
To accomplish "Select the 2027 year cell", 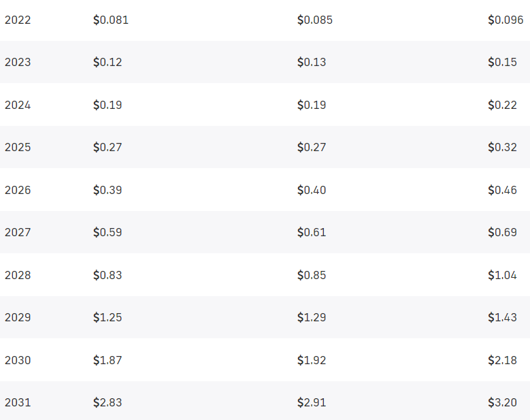I will [18, 232].
